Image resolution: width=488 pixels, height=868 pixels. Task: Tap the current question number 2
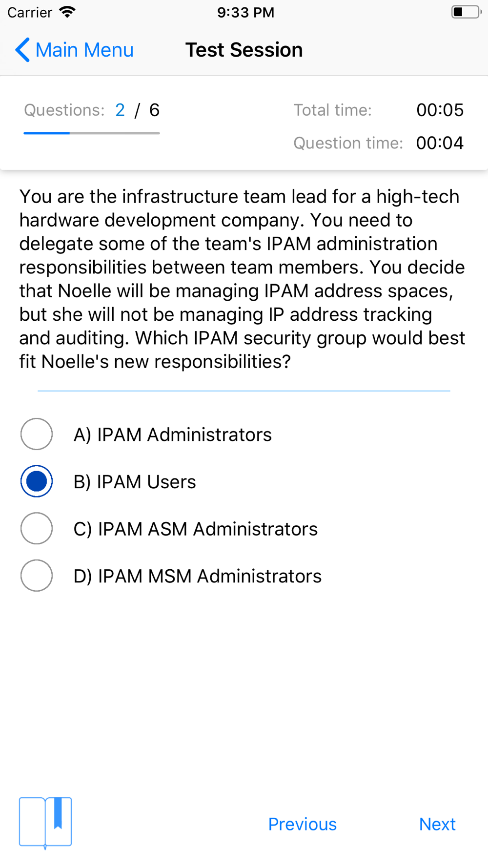pyautogui.click(x=120, y=110)
